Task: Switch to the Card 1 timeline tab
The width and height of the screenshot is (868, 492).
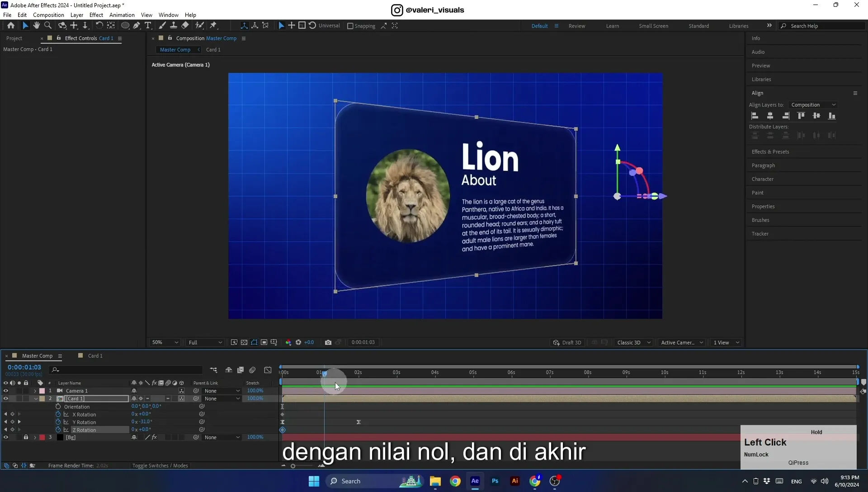Action: pyautogui.click(x=95, y=356)
